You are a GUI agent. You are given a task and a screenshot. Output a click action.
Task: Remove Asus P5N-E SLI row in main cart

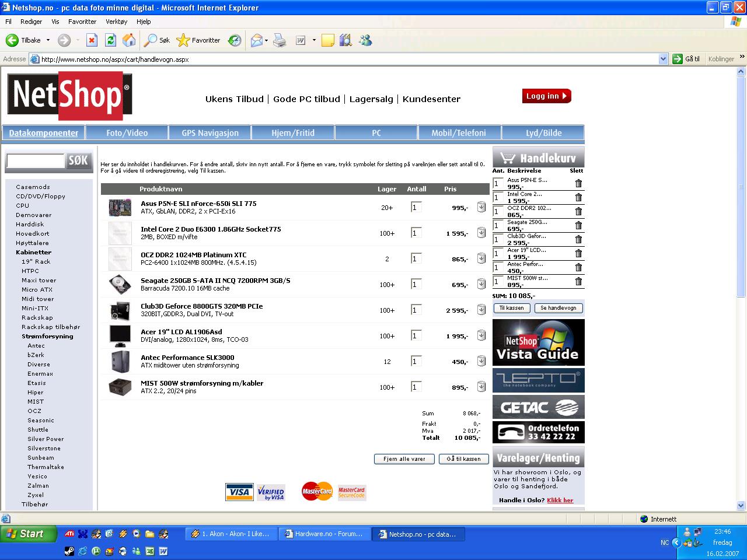[481, 207]
